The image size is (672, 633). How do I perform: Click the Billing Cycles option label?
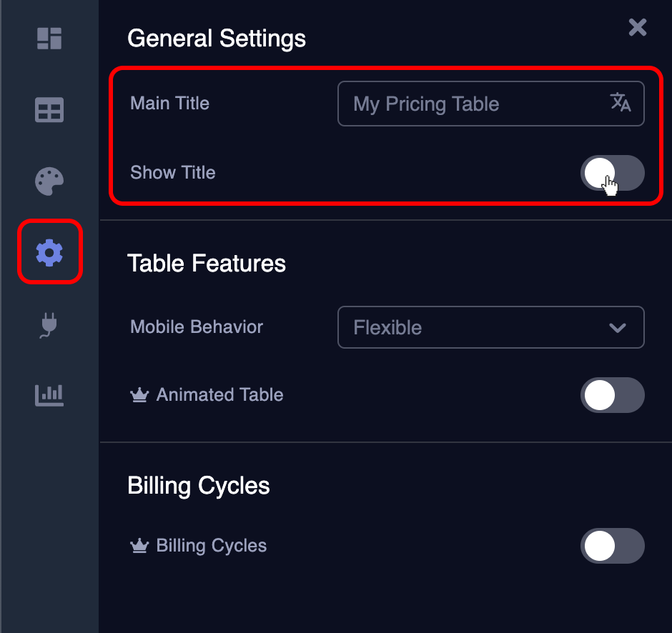click(x=212, y=546)
